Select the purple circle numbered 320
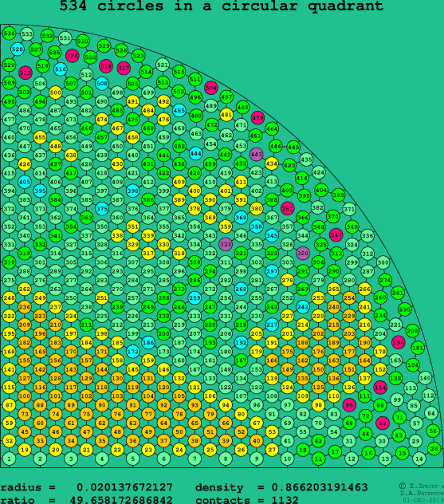 303,253
